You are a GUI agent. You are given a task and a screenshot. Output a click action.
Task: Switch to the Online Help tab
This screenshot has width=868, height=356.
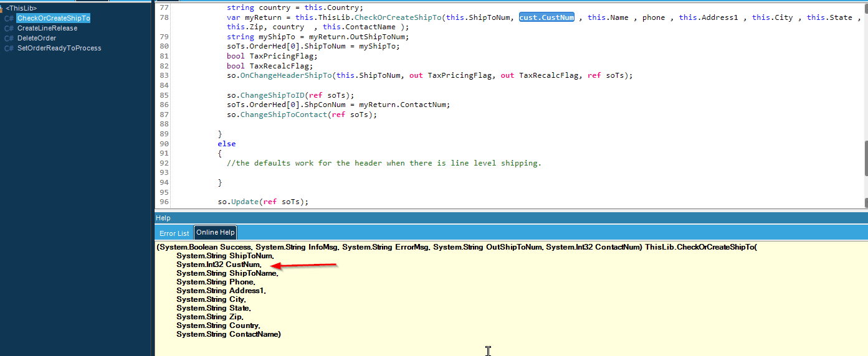tap(216, 233)
